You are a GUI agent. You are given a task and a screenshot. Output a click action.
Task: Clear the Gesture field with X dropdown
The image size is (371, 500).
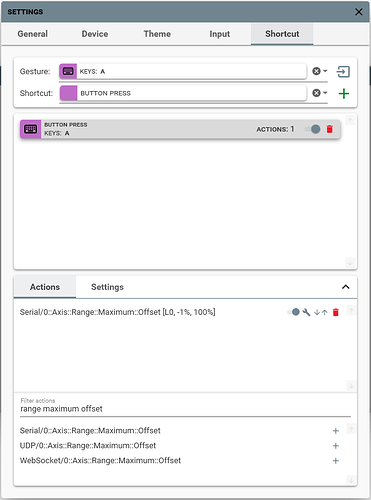[320, 71]
